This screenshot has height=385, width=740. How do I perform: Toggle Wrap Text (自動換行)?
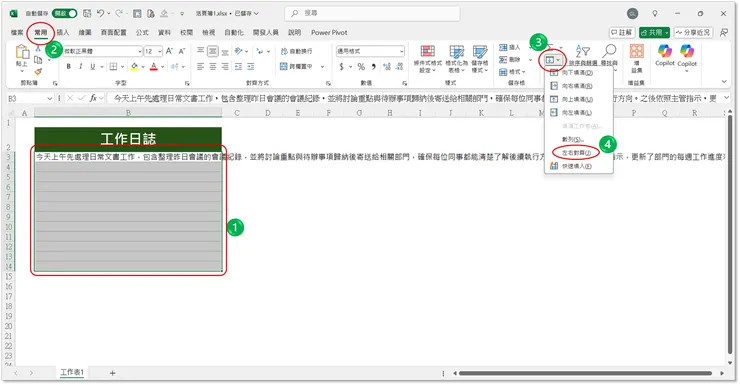click(296, 51)
